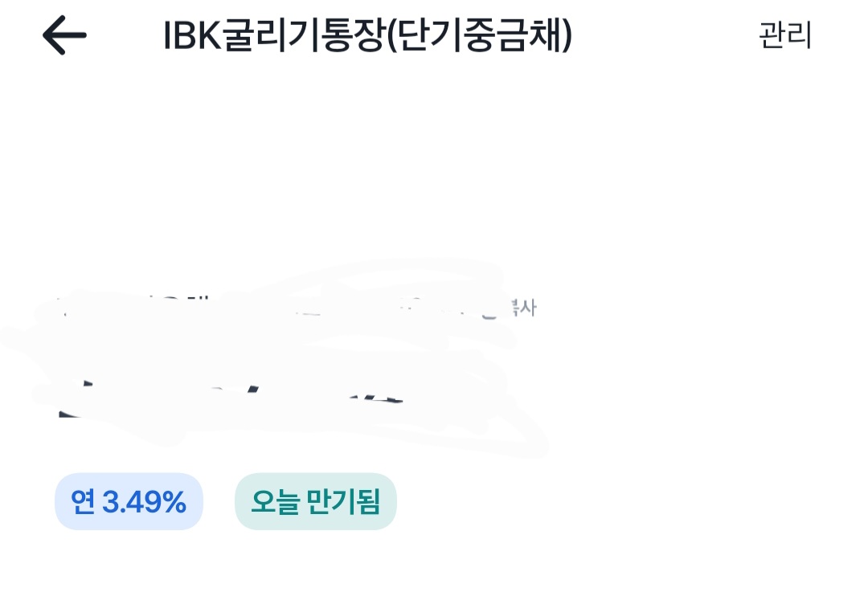
Task: Tap the 오늘 만기됨 maturity badge
Action: pyautogui.click(x=315, y=502)
